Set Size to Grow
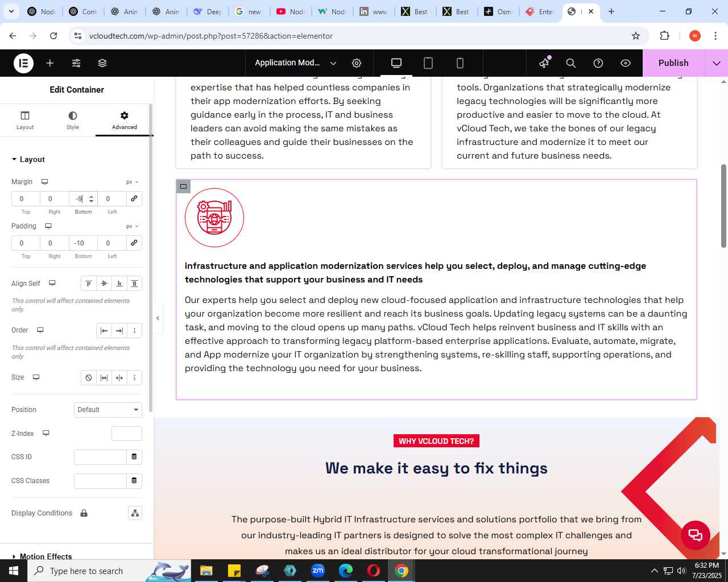Screen dimensions: 728x582 coord(104,377)
